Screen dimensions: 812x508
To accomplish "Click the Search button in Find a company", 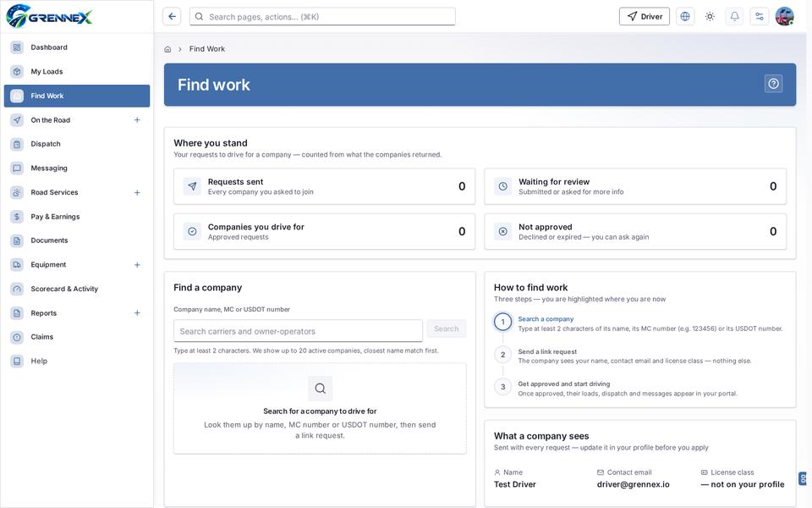I will tap(447, 329).
